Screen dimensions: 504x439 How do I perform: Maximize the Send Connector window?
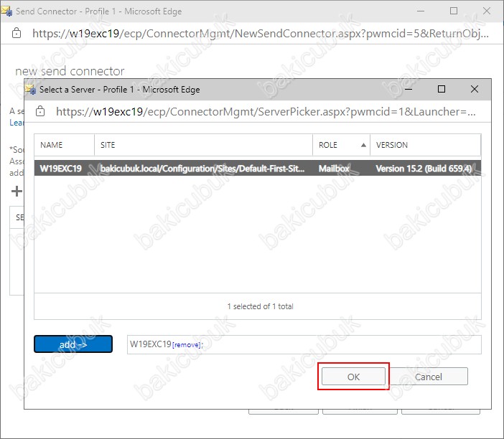(x=454, y=11)
